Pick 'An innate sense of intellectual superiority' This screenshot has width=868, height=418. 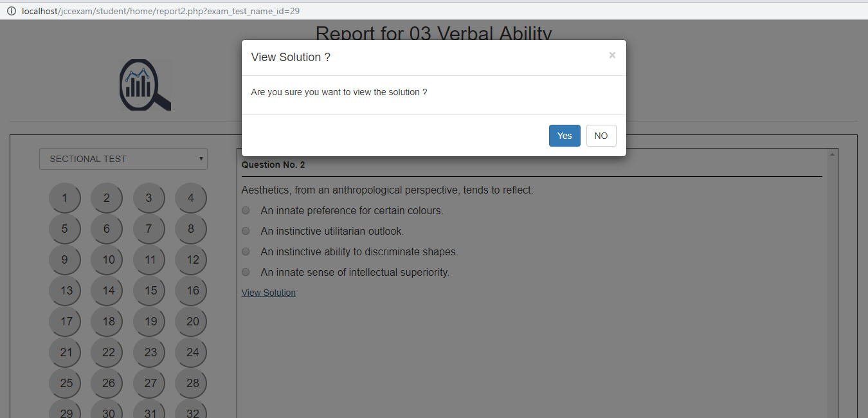[246, 272]
